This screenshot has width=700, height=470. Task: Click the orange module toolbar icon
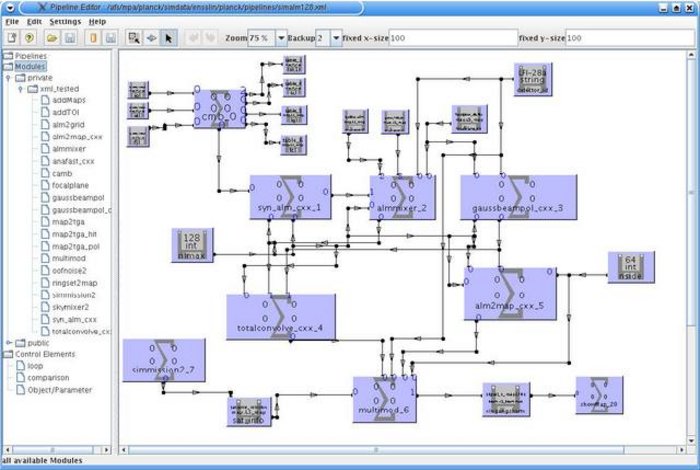click(x=93, y=38)
